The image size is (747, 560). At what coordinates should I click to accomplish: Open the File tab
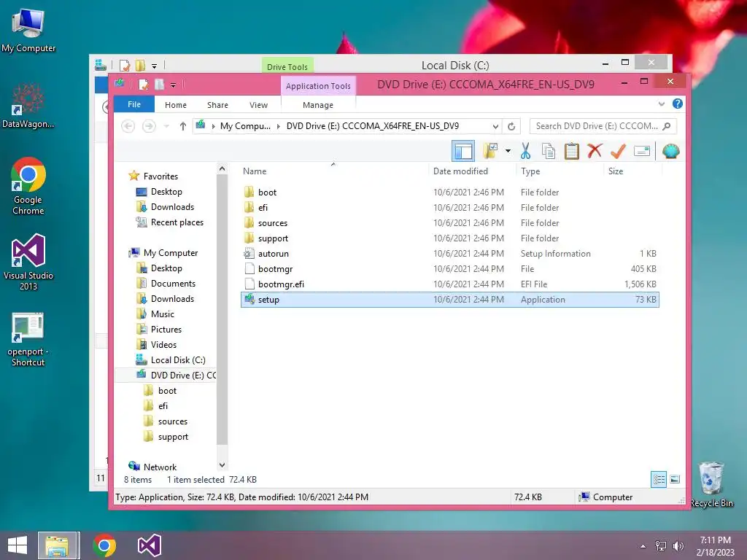click(x=134, y=104)
